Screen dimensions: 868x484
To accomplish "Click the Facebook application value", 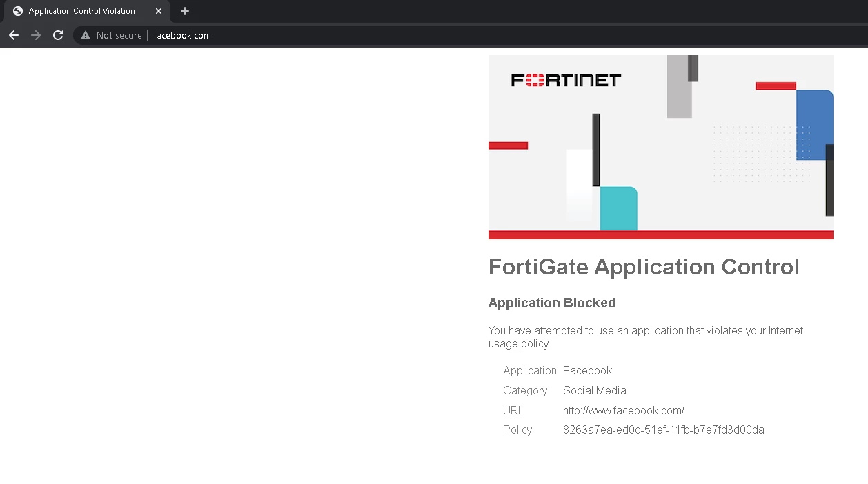I will click(x=588, y=370).
